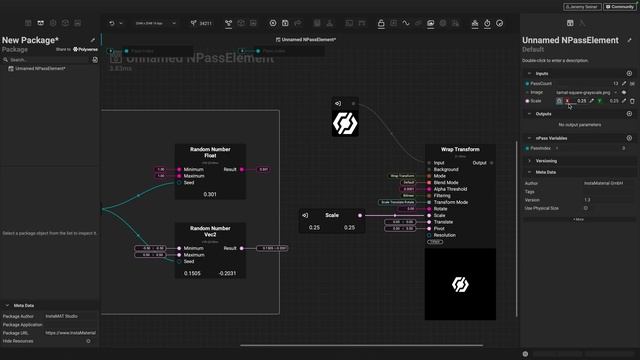Focus the package Search field
The height and width of the screenshot is (360, 640).
(48, 60)
